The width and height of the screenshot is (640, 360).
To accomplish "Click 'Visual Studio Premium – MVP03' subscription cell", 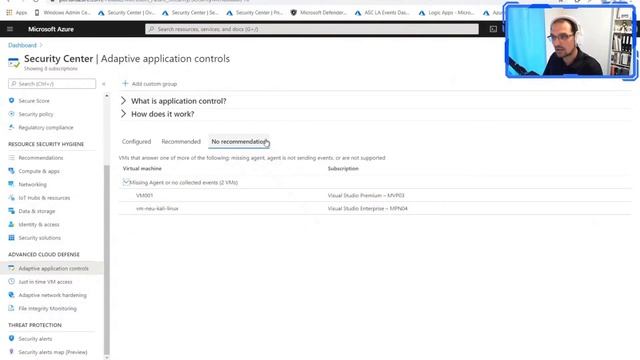I will point(366,195).
